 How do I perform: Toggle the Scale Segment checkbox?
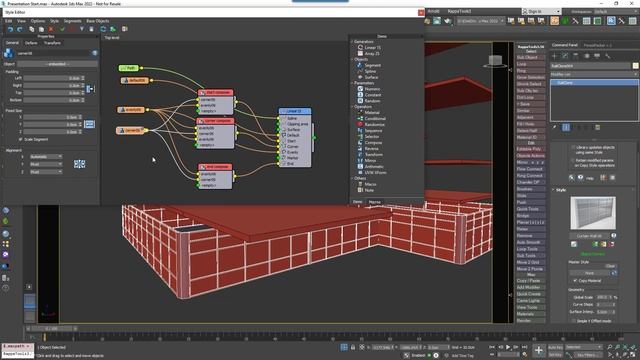(x=20, y=140)
